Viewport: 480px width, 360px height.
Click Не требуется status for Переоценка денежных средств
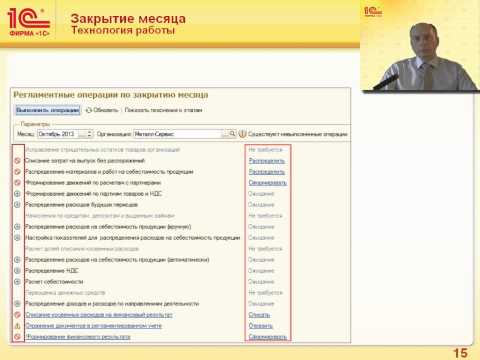(x=266, y=293)
